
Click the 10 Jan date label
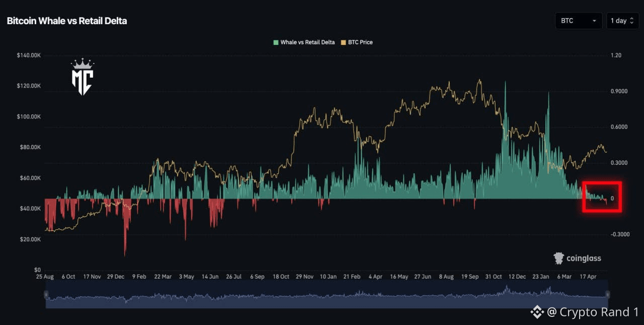tap(328, 277)
